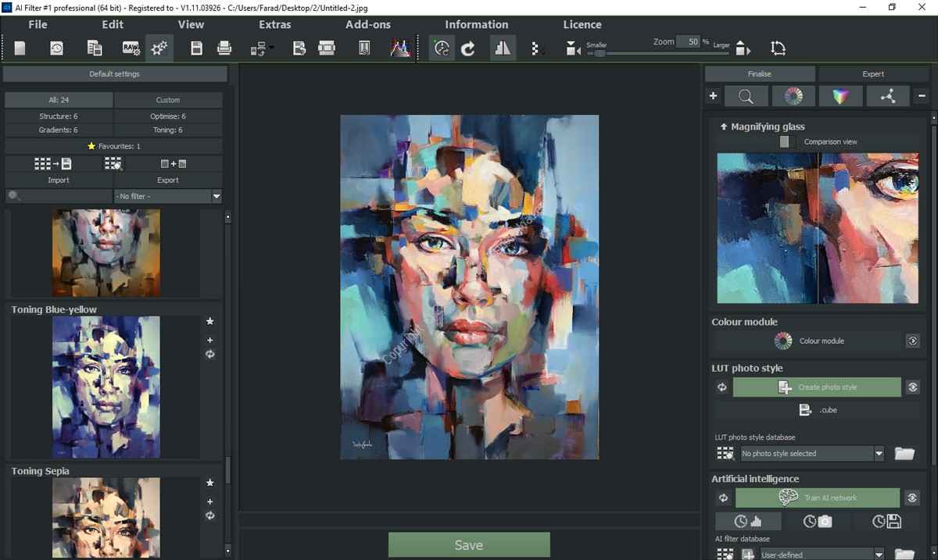The width and height of the screenshot is (938, 560).
Task: Open the Add-ons menu
Action: [367, 24]
